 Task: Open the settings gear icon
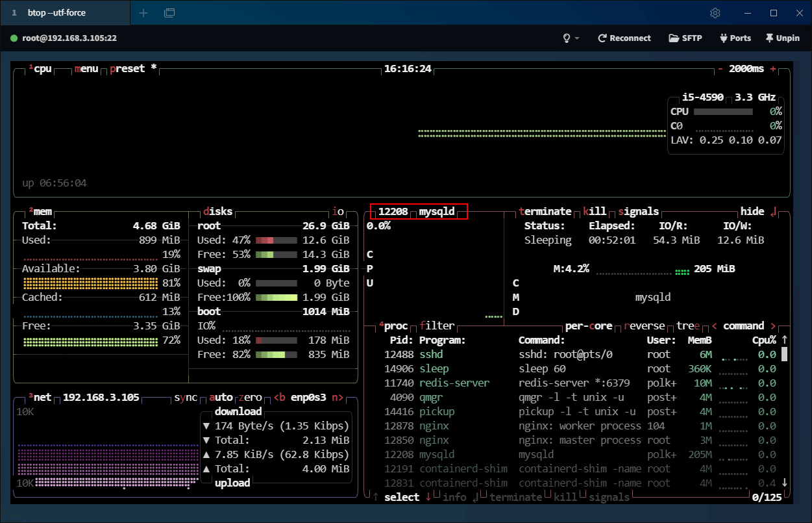pos(715,13)
